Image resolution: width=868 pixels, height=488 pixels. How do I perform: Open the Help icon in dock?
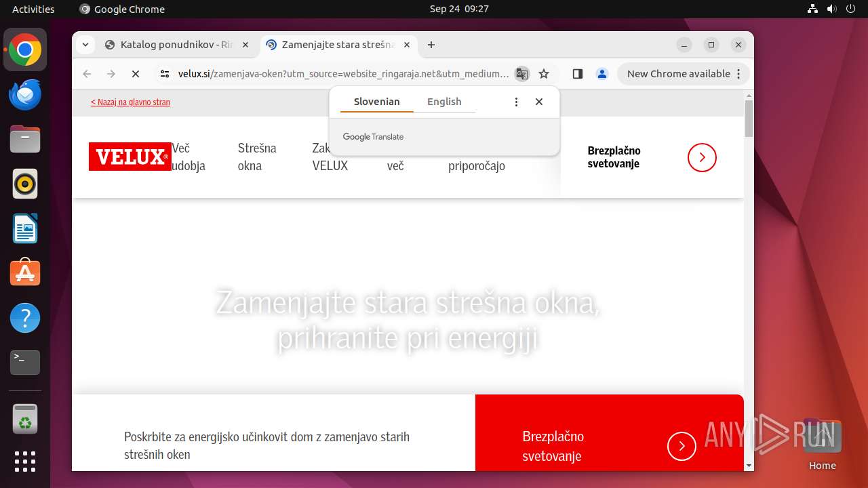pyautogui.click(x=25, y=317)
